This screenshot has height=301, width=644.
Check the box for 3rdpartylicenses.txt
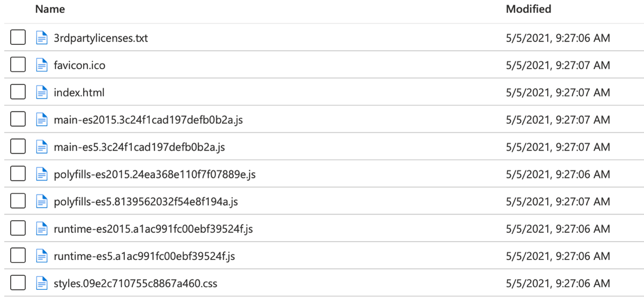[18, 38]
